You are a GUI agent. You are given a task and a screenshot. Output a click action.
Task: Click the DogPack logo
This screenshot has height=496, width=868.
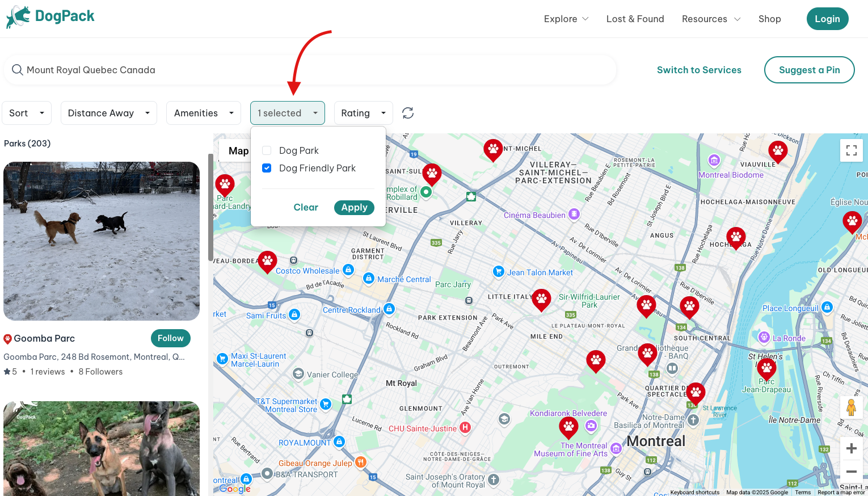[50, 17]
